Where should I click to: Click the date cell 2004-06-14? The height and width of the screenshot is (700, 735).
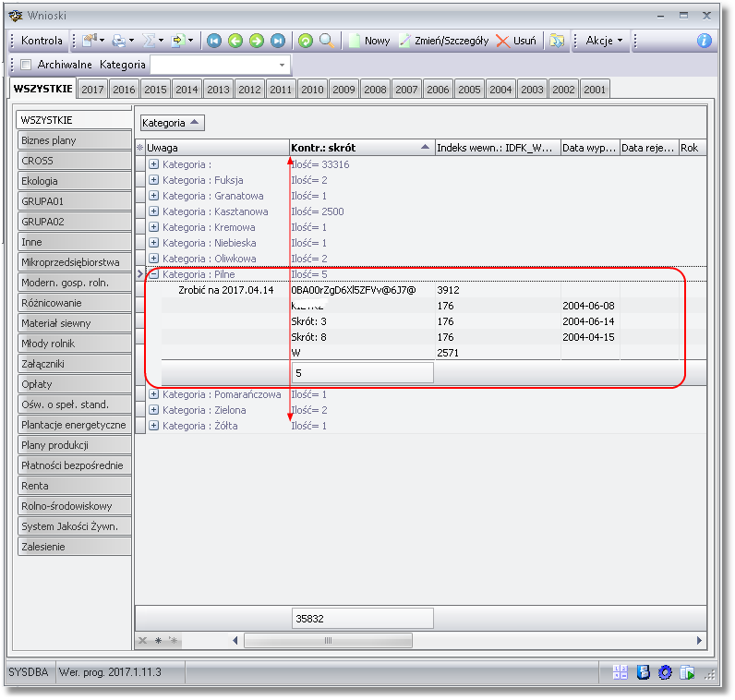[588, 321]
